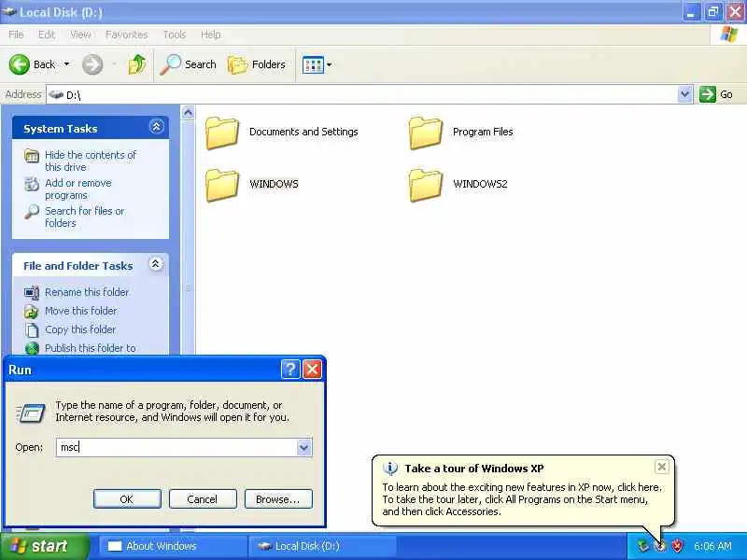Expand the Run Open history dropdown

point(304,447)
